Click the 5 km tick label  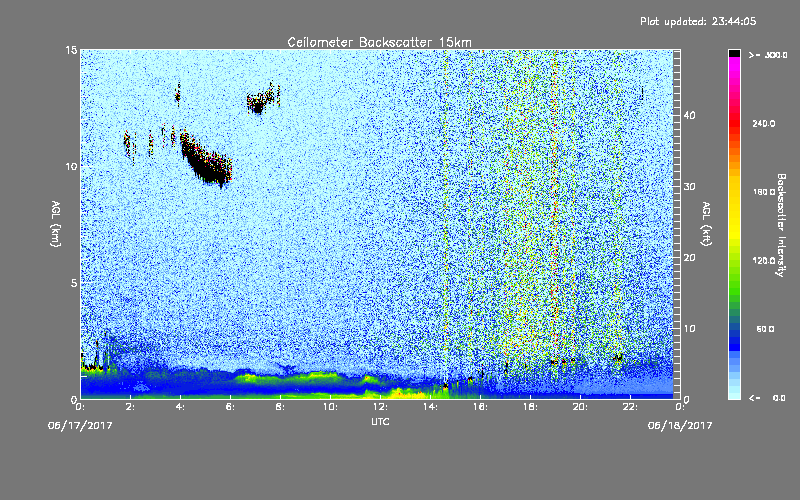click(74, 283)
